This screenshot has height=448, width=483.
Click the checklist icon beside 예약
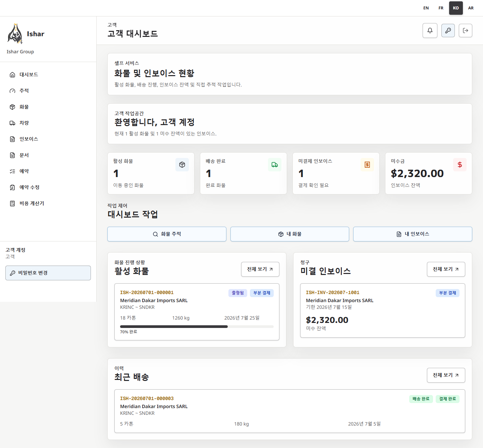pyautogui.click(x=12, y=171)
